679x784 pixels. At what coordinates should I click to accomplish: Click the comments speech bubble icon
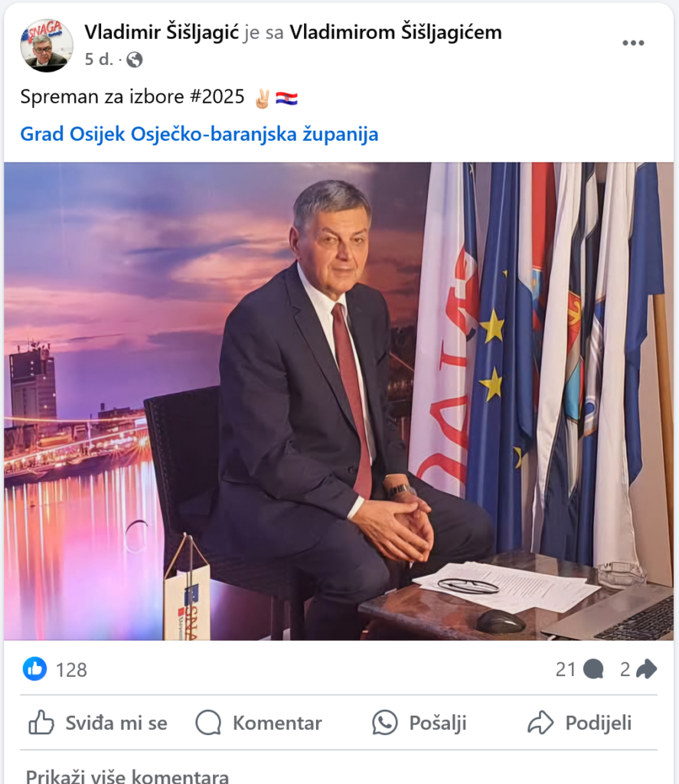tap(593, 669)
